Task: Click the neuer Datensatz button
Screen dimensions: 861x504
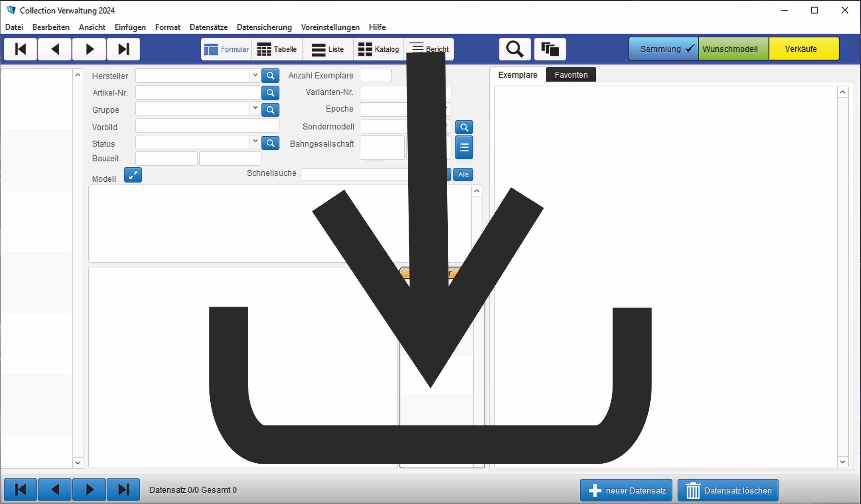Action: click(x=626, y=490)
